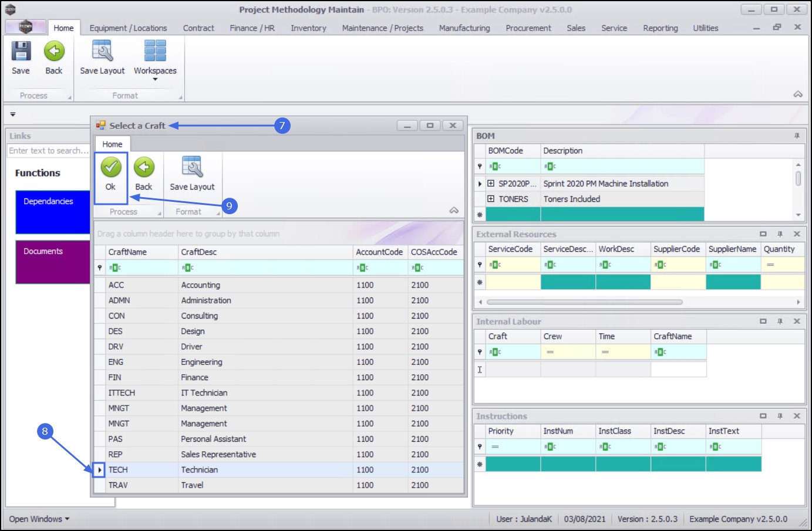
Task: Expand the SP2020P BOM row
Action: 491,184
